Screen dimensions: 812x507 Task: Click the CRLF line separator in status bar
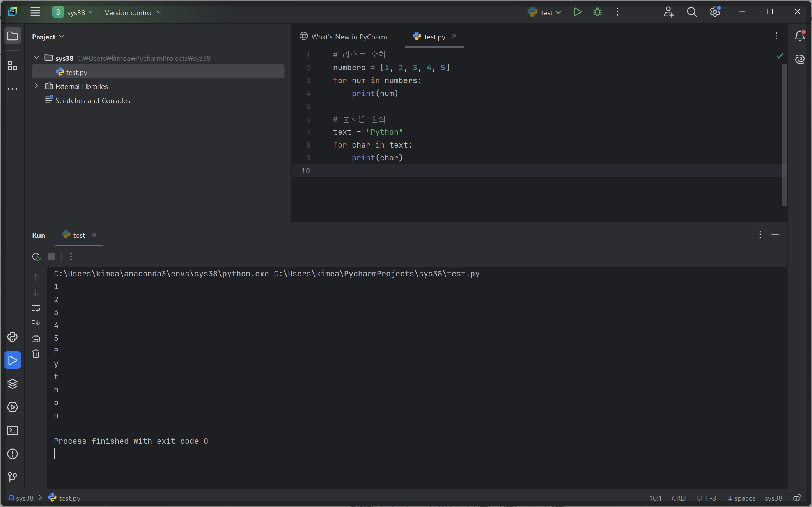point(679,498)
